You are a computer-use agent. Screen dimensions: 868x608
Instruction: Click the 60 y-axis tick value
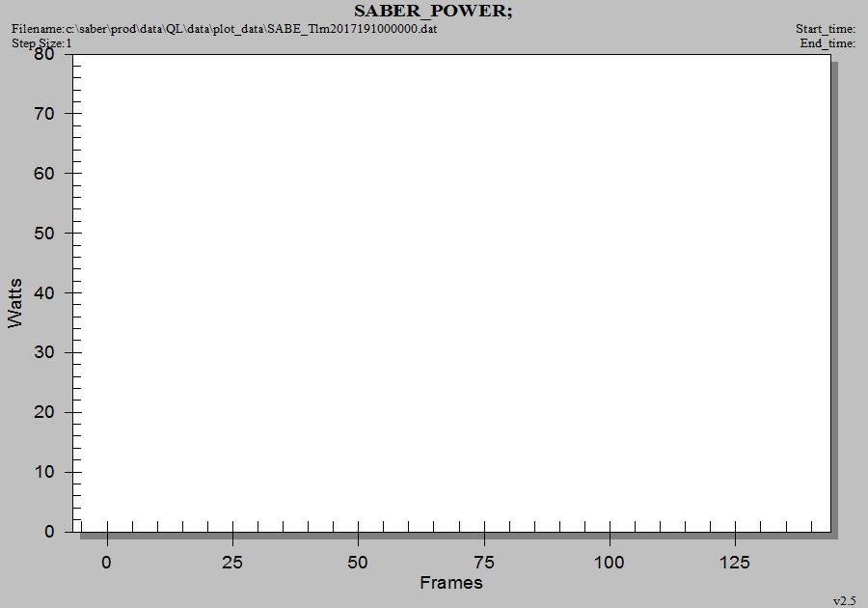point(44,174)
